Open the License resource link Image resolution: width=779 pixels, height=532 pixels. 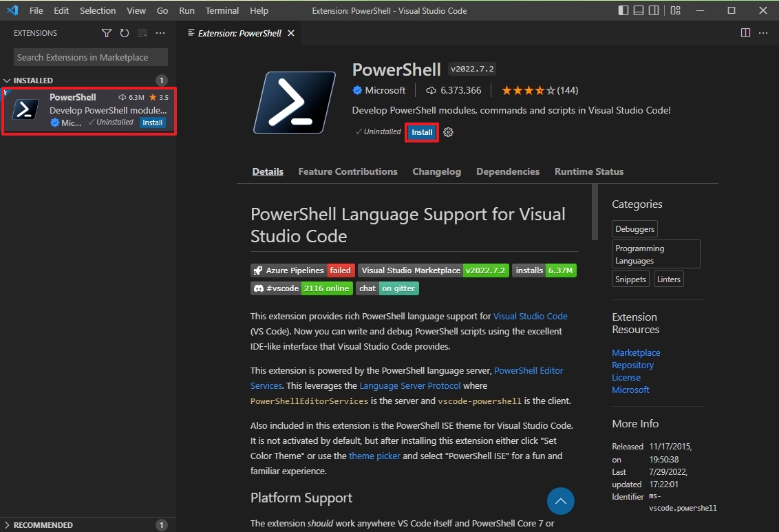626,378
